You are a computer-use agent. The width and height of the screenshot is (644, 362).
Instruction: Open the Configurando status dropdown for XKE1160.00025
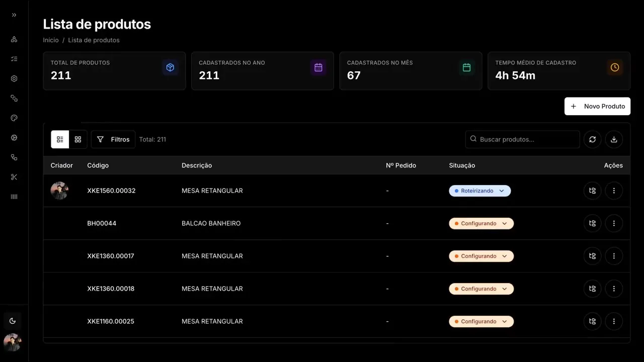click(x=481, y=321)
